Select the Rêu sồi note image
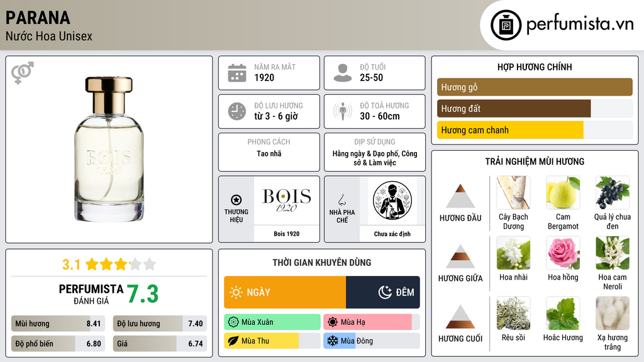The image size is (644, 362). click(513, 313)
